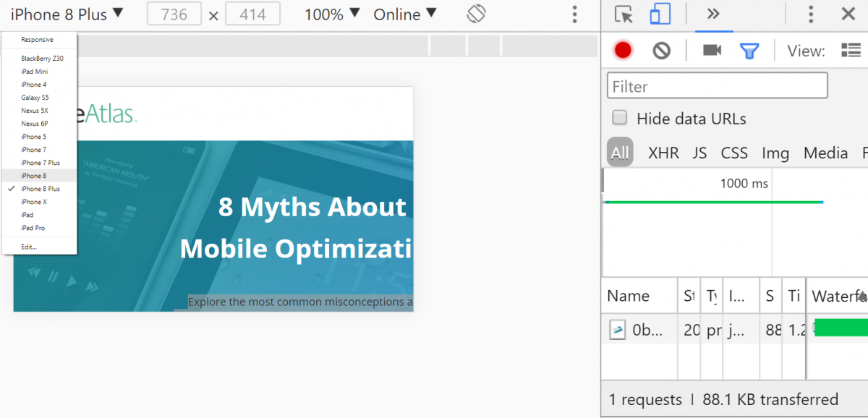Filter requests by XHR type
The image size is (868, 418).
tap(663, 153)
